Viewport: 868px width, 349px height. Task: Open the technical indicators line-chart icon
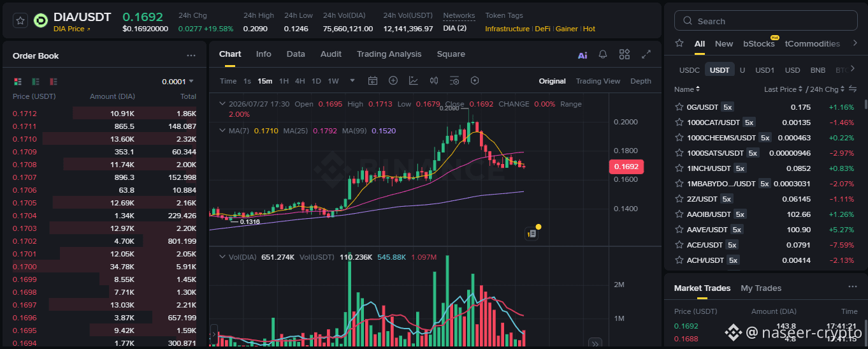tap(414, 81)
